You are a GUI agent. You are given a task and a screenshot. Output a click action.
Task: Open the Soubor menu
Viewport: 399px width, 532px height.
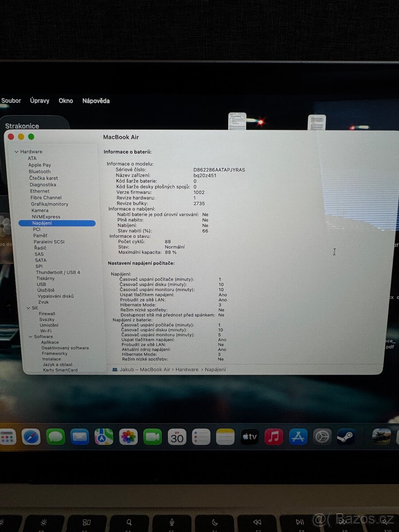11,101
